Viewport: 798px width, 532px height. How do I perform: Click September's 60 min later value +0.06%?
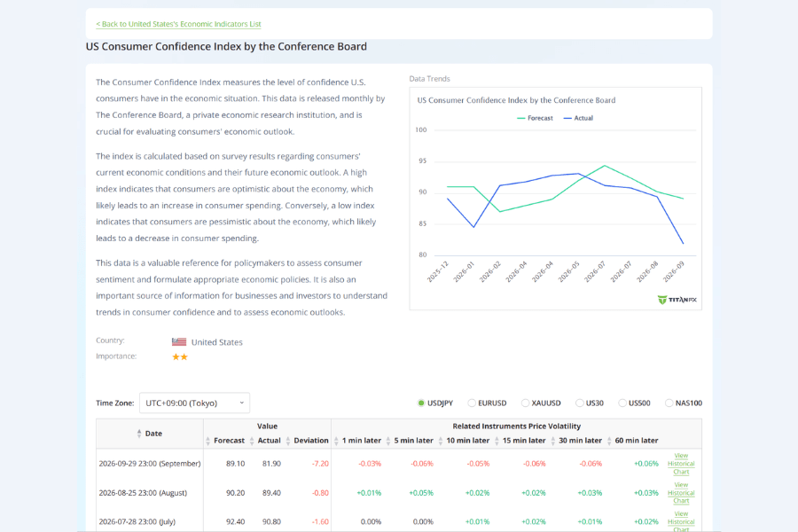(646, 464)
